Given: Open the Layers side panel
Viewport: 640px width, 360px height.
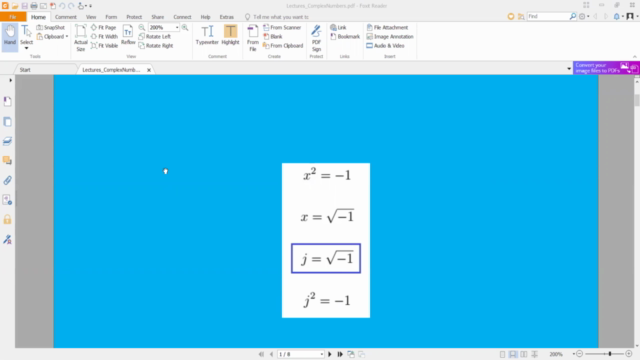Looking at the screenshot, I should (7, 141).
